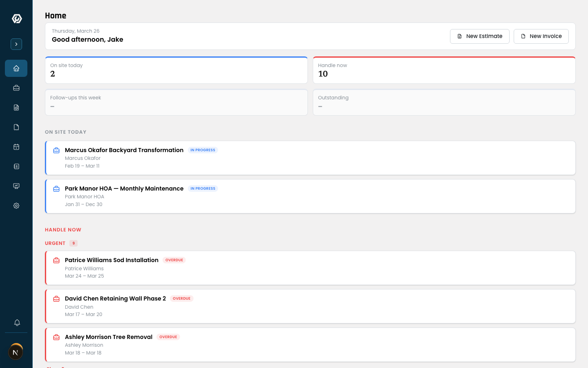Expand the sidebar with the chevron button
This screenshot has width=588, height=368.
16,44
